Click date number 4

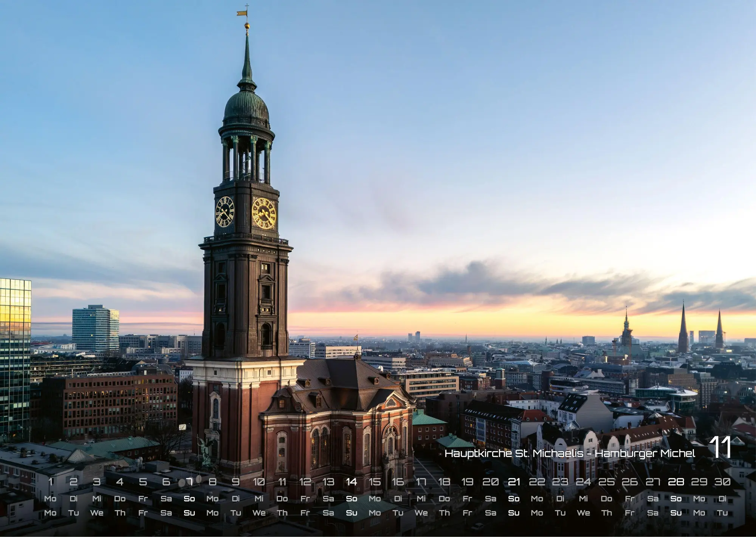[x=120, y=482]
